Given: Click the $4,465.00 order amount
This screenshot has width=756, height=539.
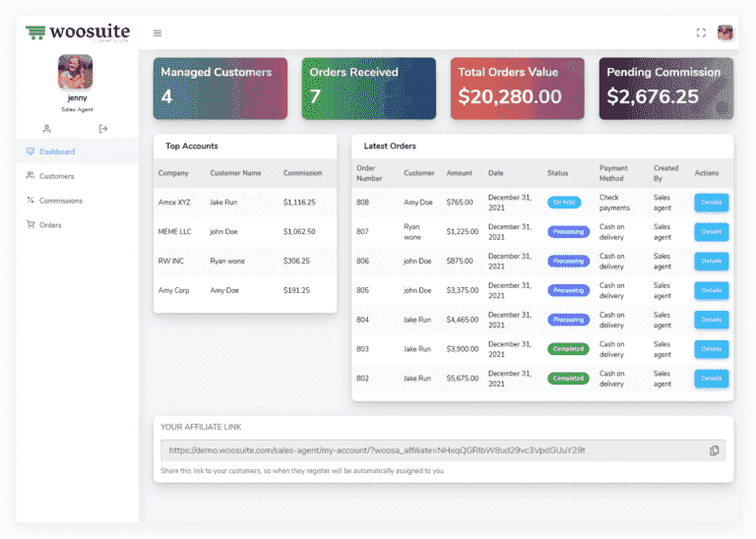Looking at the screenshot, I should click(x=463, y=320).
